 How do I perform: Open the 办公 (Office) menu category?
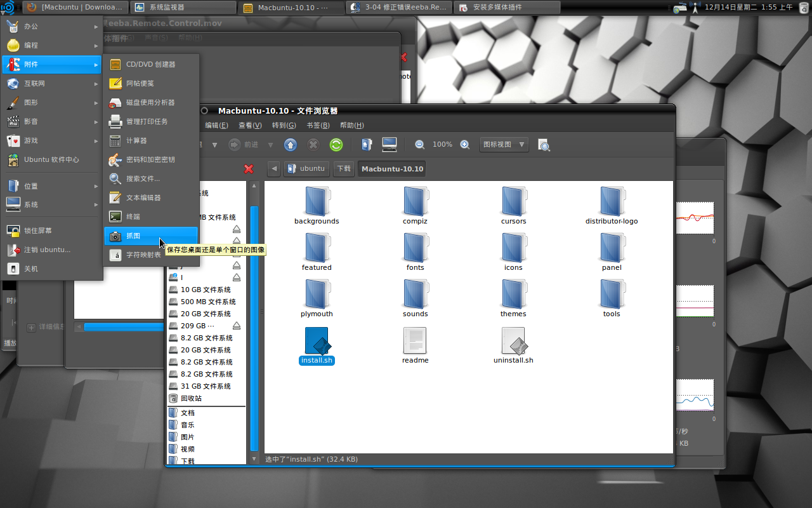tap(52, 26)
